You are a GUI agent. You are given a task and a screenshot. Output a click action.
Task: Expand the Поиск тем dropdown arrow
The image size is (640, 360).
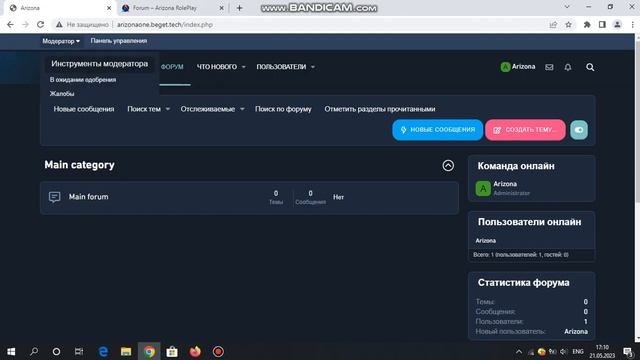tap(167, 109)
